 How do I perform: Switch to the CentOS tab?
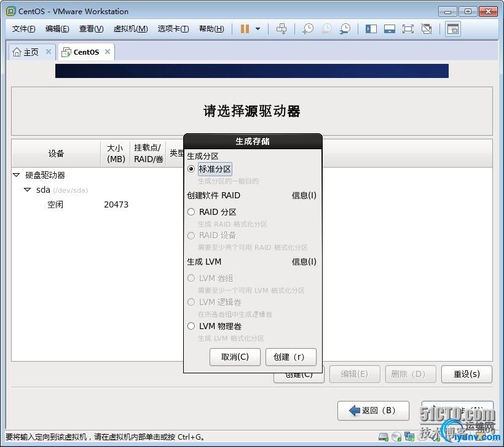pos(86,52)
